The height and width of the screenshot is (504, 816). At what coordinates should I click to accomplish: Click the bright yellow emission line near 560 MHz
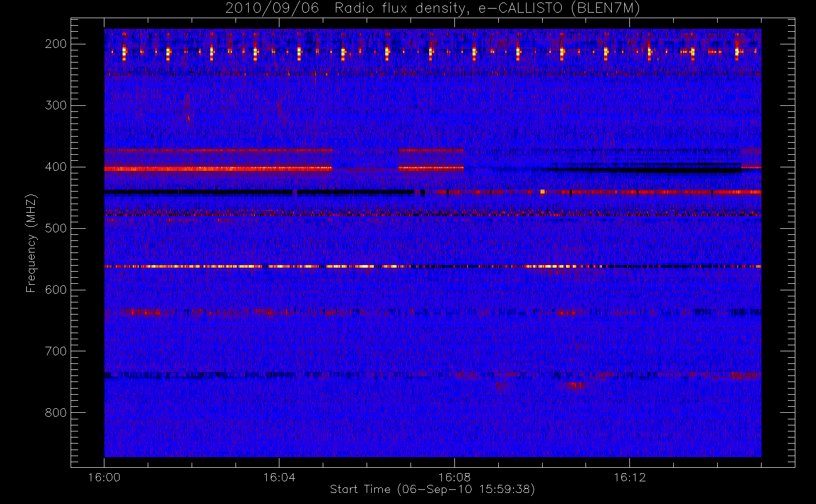pyautogui.click(x=433, y=266)
